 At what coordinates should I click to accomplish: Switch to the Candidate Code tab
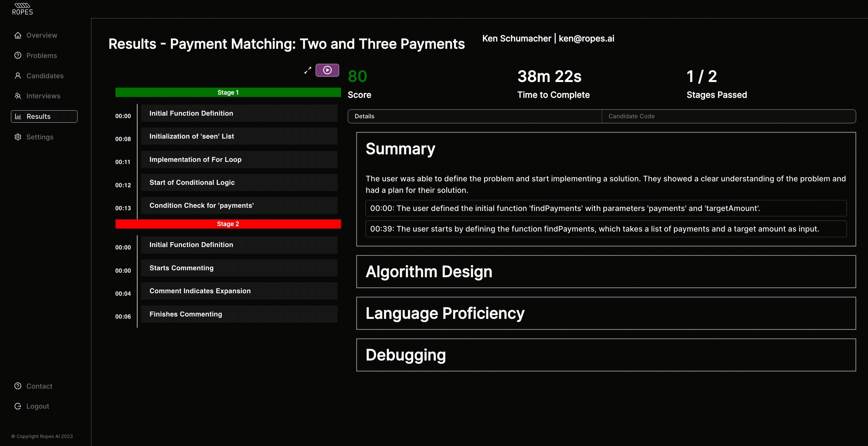729,116
